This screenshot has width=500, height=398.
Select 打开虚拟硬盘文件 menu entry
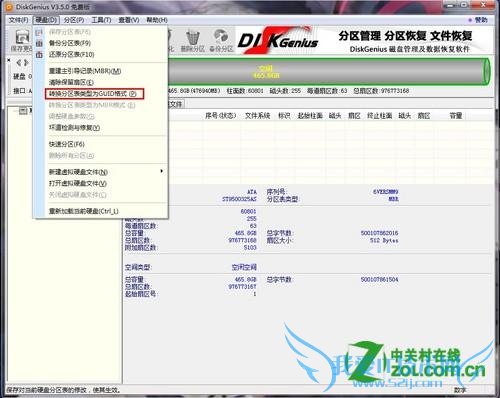(78, 183)
